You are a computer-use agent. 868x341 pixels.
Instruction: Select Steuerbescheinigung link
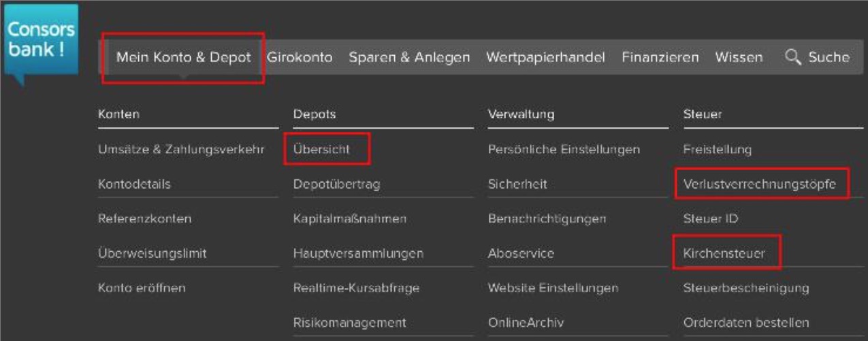pos(746,288)
